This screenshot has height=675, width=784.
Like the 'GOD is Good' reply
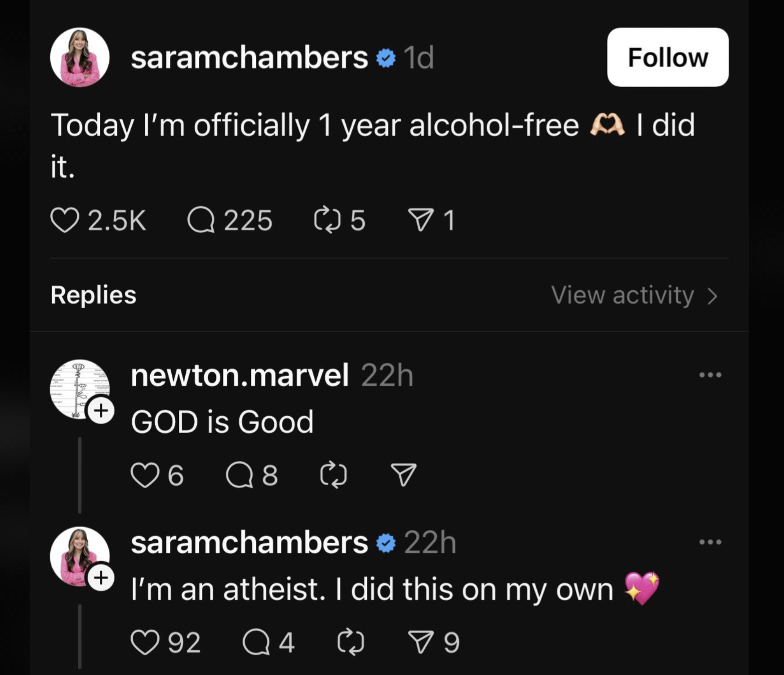pos(145,475)
